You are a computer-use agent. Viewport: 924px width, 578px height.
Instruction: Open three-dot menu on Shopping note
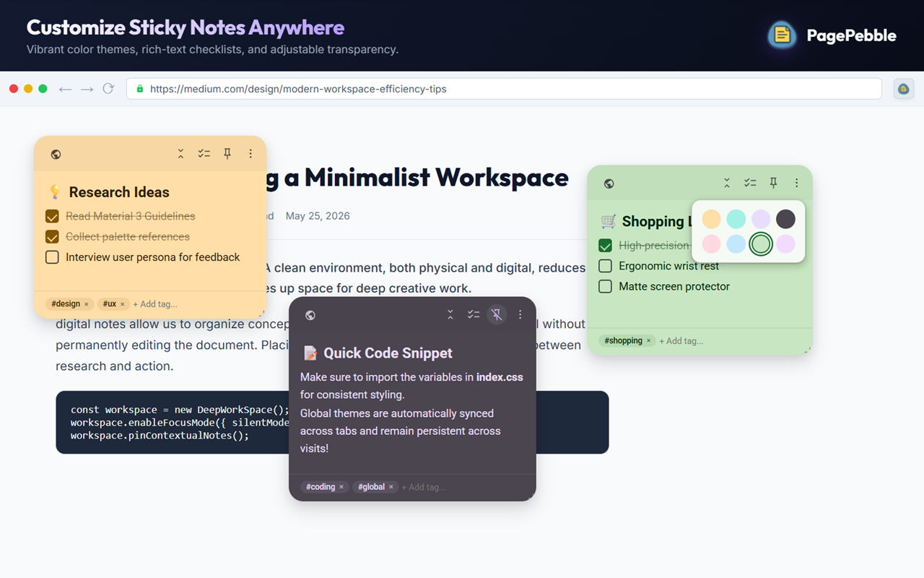796,184
